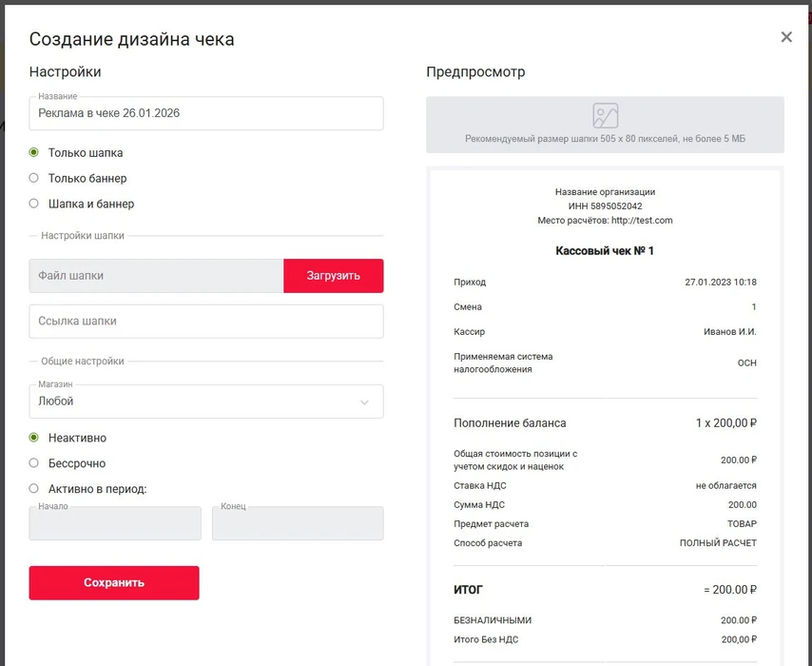
Task: Edit the Название text field
Action: [x=206, y=113]
